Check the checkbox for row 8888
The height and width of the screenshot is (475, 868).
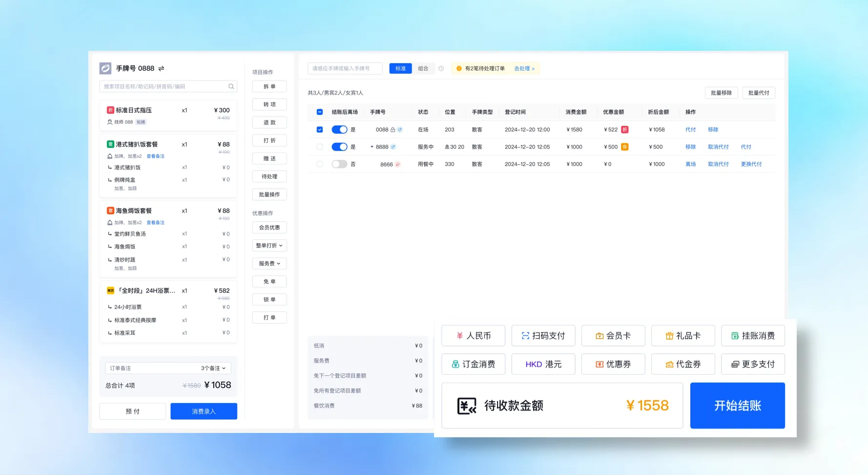tap(319, 147)
